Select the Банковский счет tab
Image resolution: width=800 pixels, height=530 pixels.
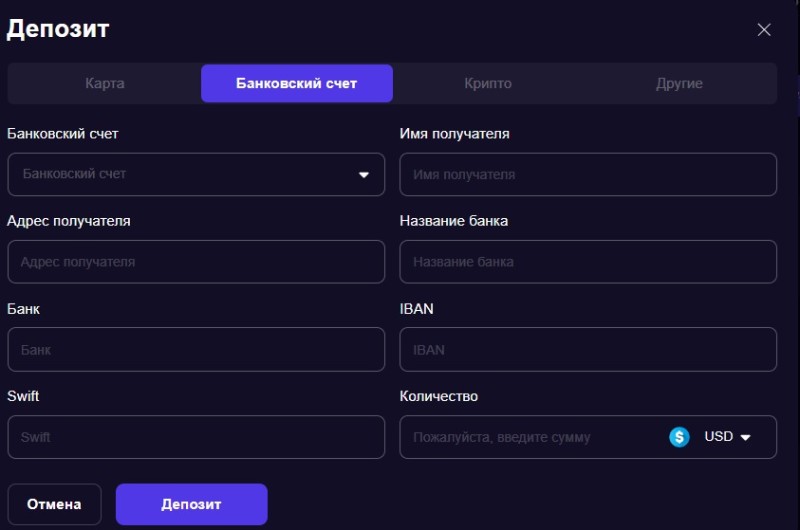296,84
